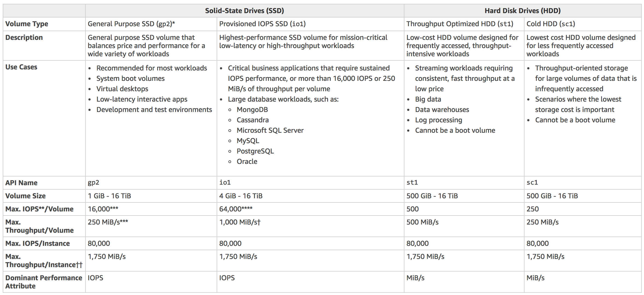Click the 16,000*** IOPS value
This screenshot has width=644, height=295.
tap(103, 209)
